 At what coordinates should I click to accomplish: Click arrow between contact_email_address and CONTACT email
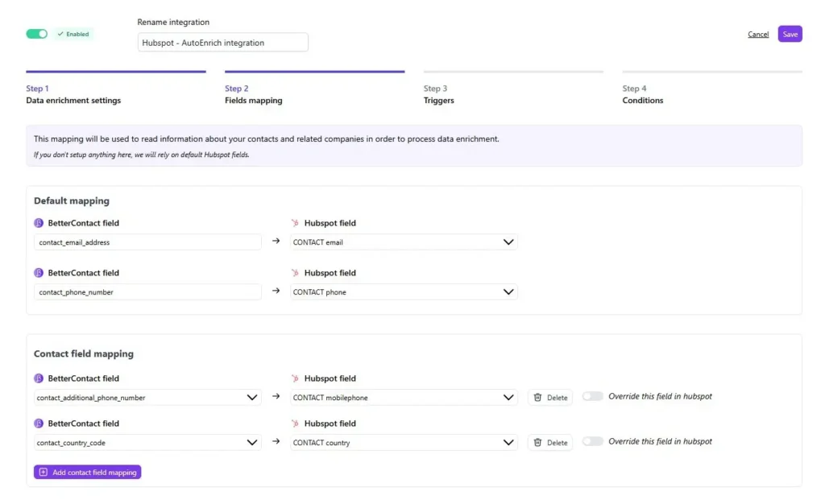pos(276,241)
